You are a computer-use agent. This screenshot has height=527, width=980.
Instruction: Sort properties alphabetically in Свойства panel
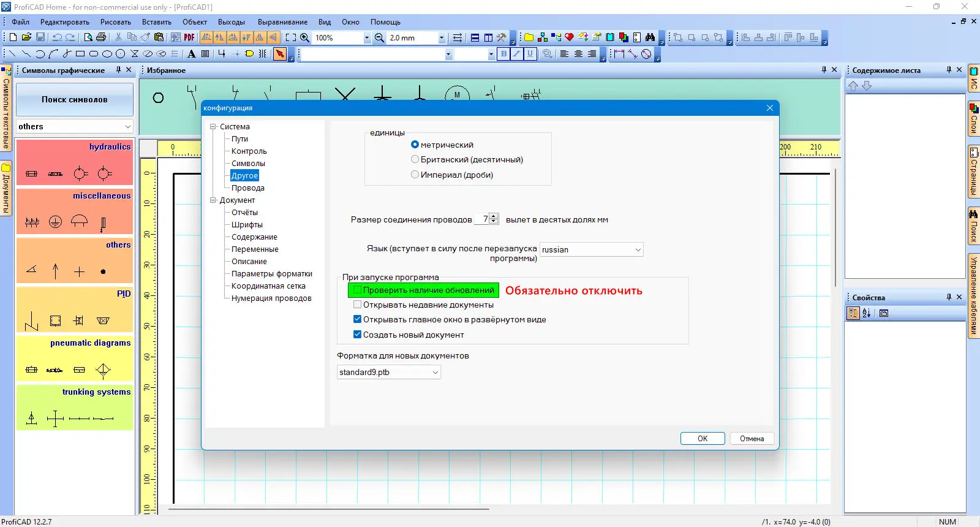(867, 313)
